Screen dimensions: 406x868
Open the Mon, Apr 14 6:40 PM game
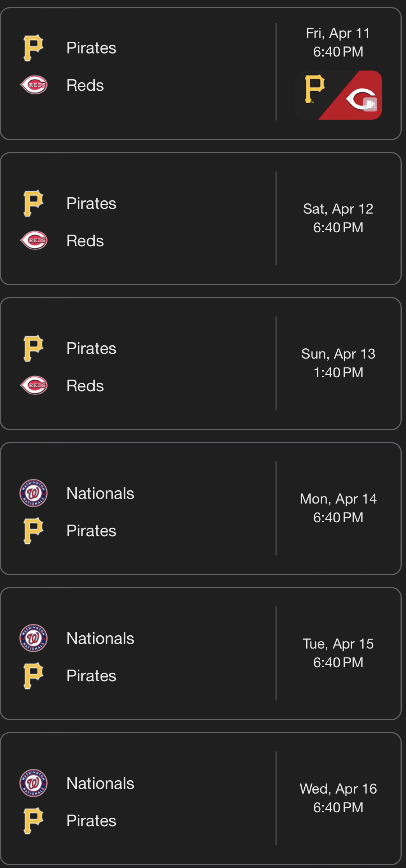201,509
